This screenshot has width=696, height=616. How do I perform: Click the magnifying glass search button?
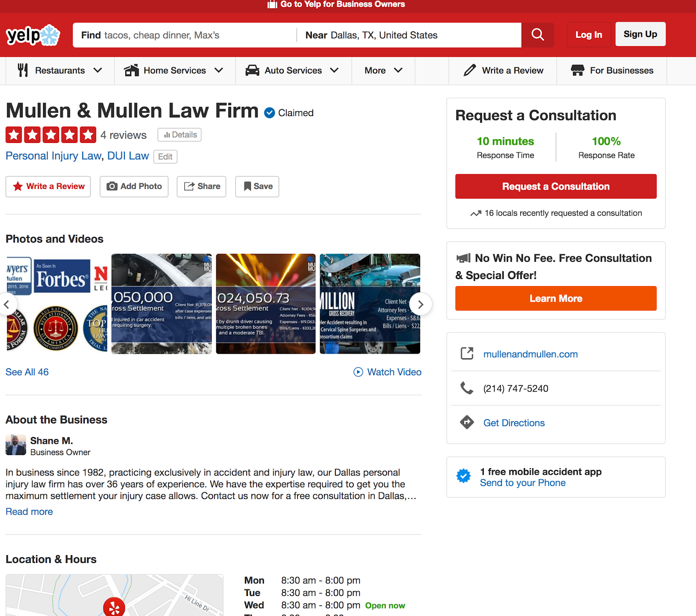(538, 35)
